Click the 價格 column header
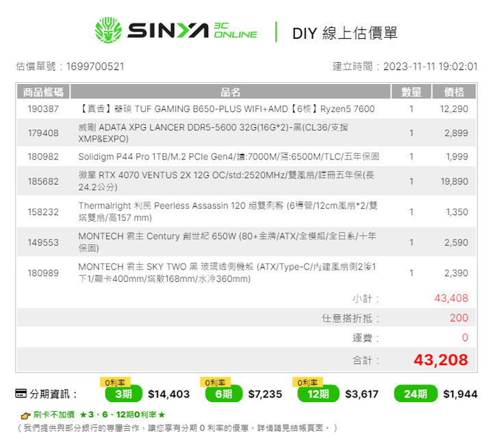The width and height of the screenshot is (493, 448). (454, 92)
